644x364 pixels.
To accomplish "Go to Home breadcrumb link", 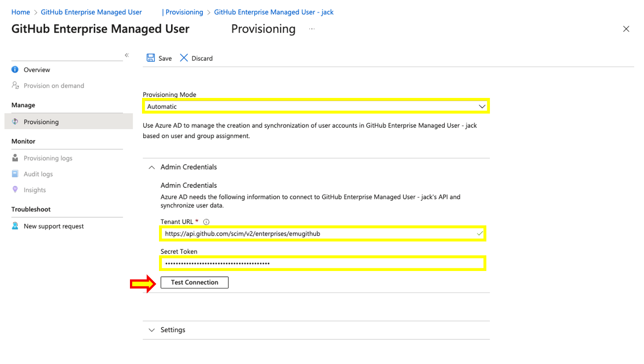I will coord(21,12).
